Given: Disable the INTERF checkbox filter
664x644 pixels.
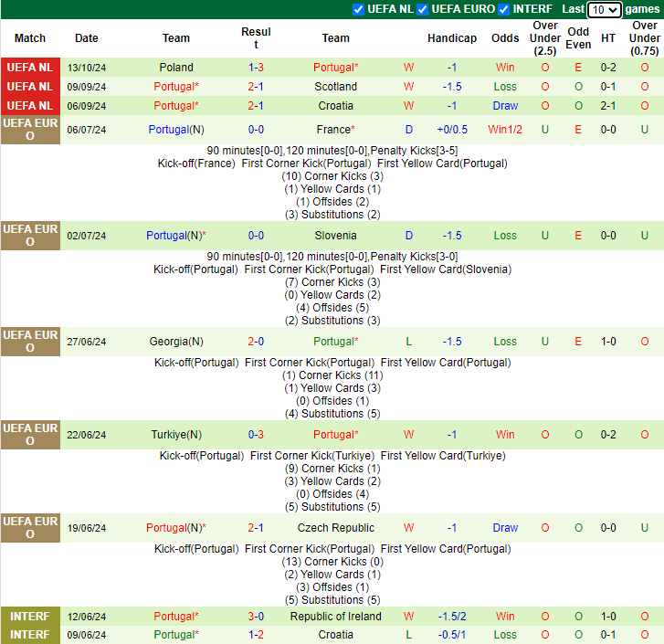Looking at the screenshot, I should pyautogui.click(x=504, y=9).
